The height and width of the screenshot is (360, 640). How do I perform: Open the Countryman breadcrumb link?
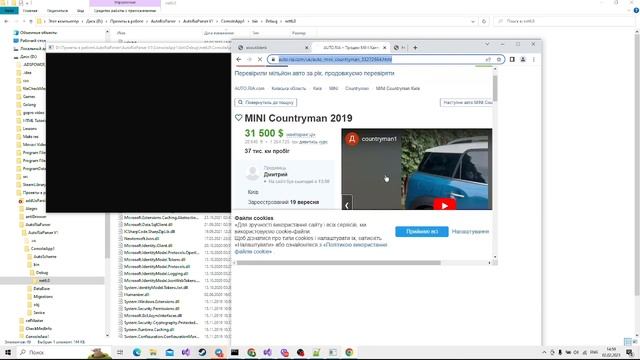[x=357, y=89]
